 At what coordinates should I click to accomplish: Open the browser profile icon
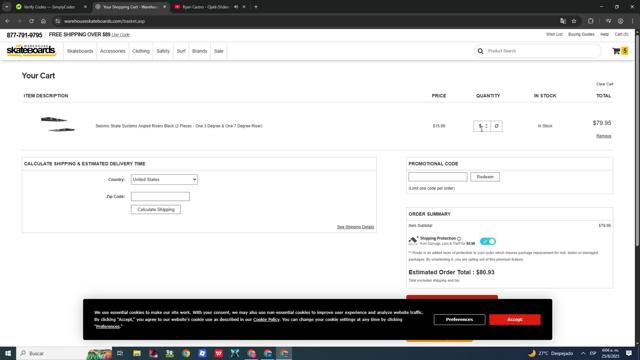pyautogui.click(x=620, y=21)
